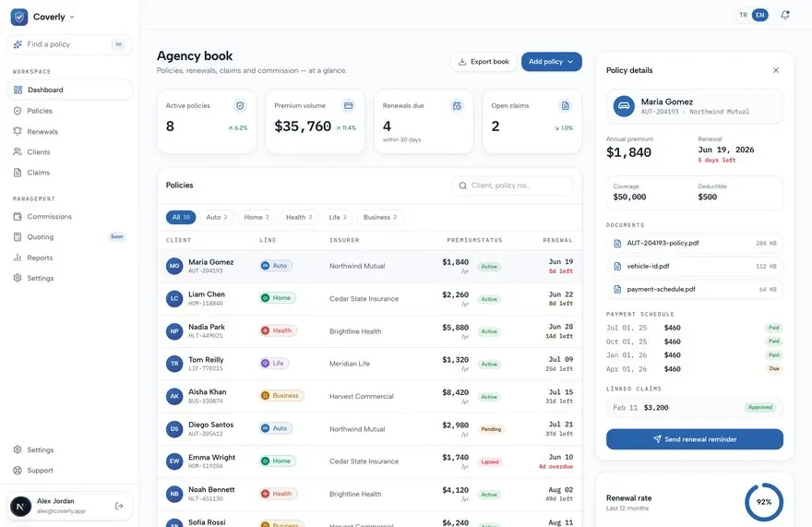Close the Policy details panel
Screen dimensions: 812x527
tap(776, 70)
